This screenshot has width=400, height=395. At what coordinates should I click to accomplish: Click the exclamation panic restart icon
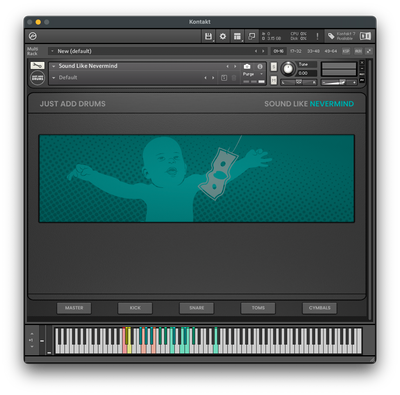317,36
